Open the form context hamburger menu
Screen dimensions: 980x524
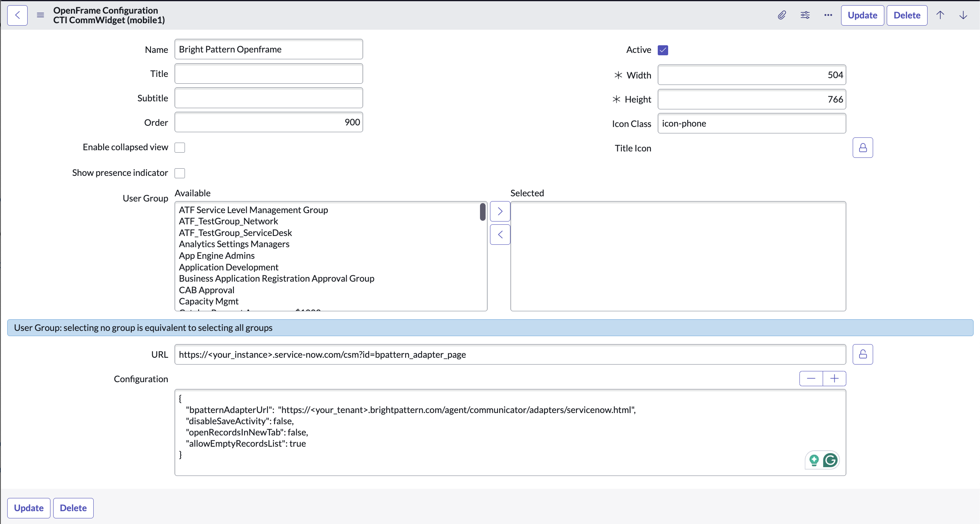(x=40, y=15)
